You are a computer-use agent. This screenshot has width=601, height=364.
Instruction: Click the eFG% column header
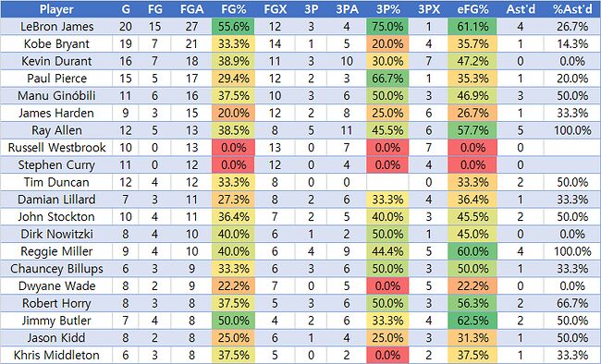point(472,9)
